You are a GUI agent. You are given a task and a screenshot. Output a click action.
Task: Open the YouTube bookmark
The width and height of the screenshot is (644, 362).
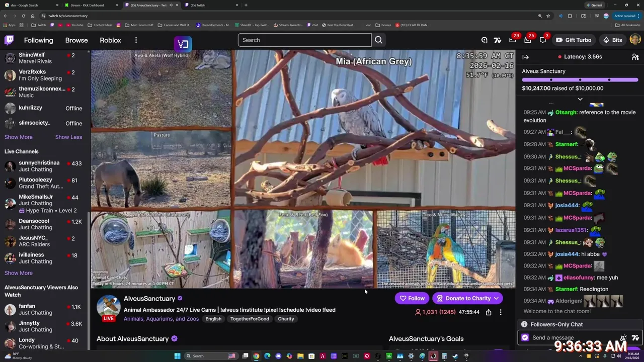(74, 25)
